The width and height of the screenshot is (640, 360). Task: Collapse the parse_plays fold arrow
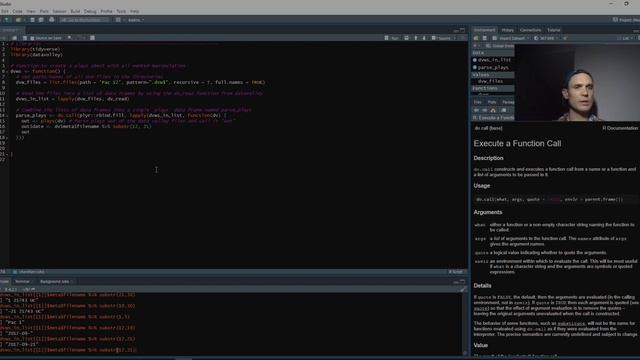click(x=7, y=116)
